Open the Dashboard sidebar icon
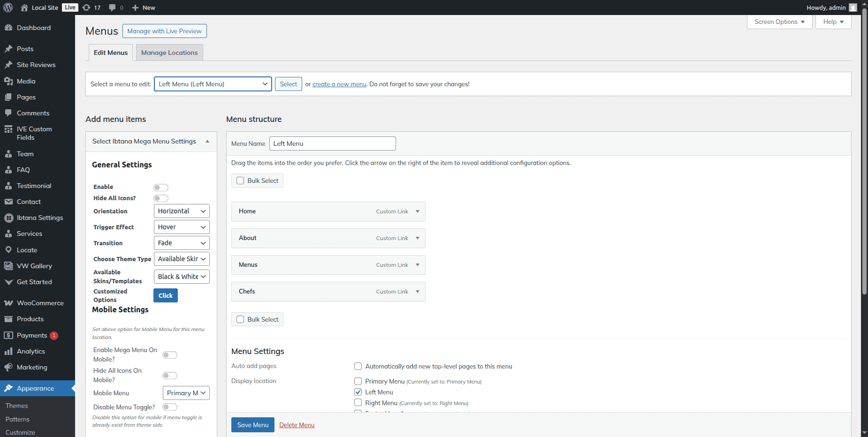Image resolution: width=868 pixels, height=437 pixels. [8, 28]
